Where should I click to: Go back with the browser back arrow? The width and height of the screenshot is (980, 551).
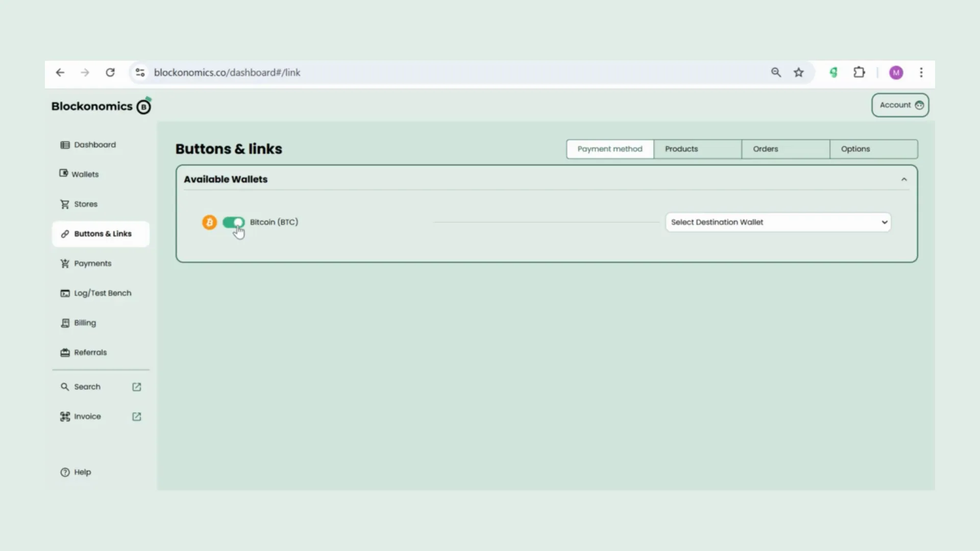[x=60, y=72]
